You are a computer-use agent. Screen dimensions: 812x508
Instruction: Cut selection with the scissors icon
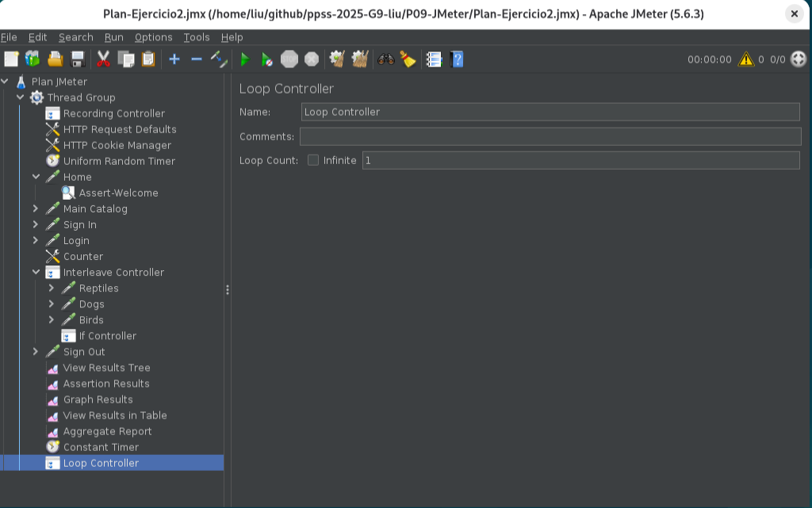104,59
